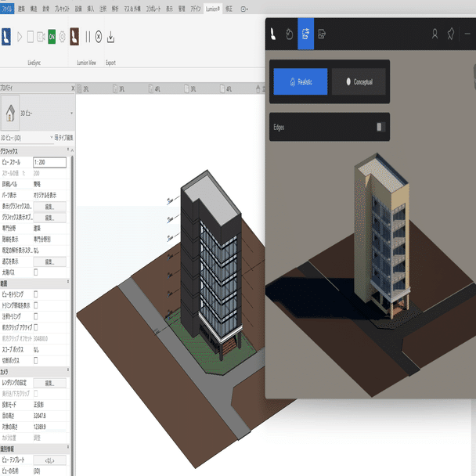Collapse the 識別情報 properties section
Screen dimensions: 476x476
click(68, 448)
